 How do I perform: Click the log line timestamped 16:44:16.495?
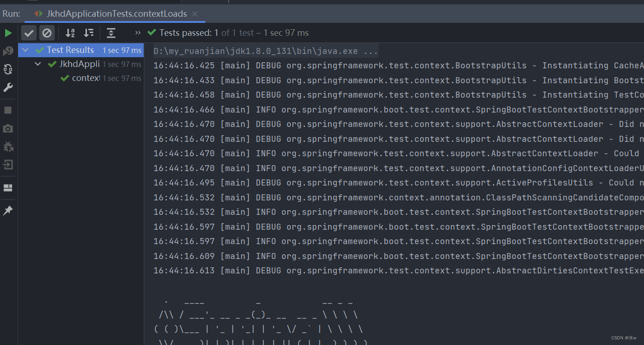pos(398,183)
